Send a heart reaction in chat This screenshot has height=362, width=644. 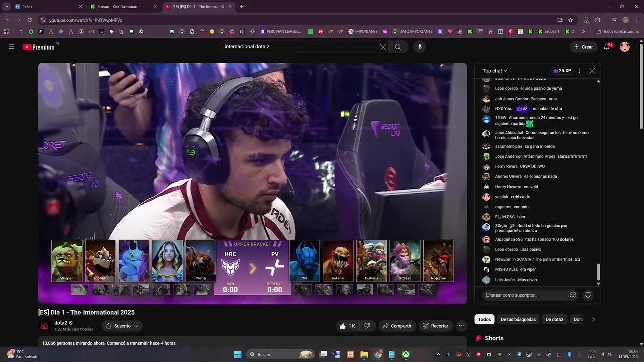click(x=588, y=295)
